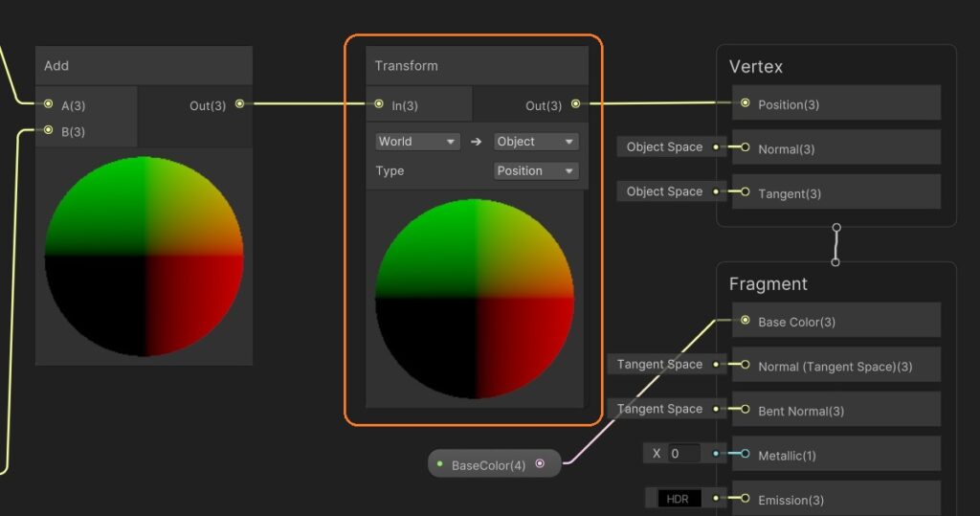Viewport: 980px width, 516px height.
Task: Open the World source space dropdown
Action: point(418,142)
